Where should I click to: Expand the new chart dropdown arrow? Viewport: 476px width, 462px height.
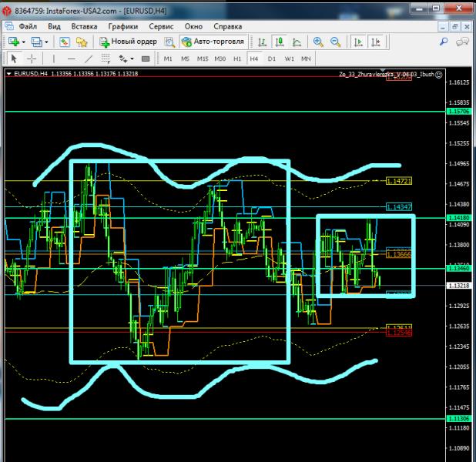(24, 42)
